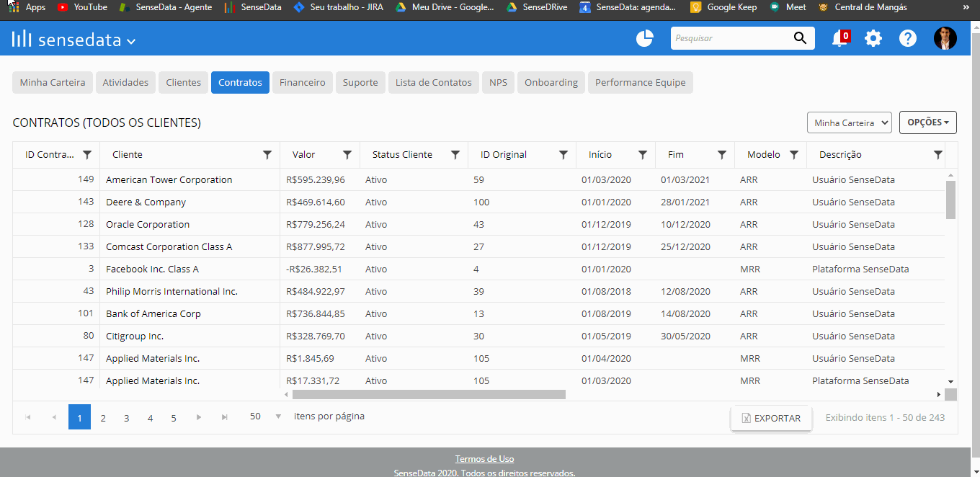Click the EXPORTAR button
This screenshot has height=477, width=980.
[x=771, y=418]
